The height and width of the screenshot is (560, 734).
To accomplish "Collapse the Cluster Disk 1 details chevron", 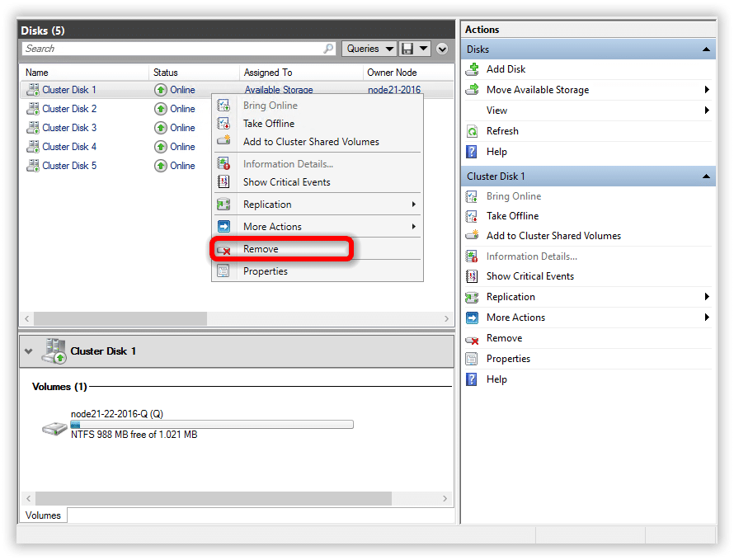I will [x=29, y=351].
